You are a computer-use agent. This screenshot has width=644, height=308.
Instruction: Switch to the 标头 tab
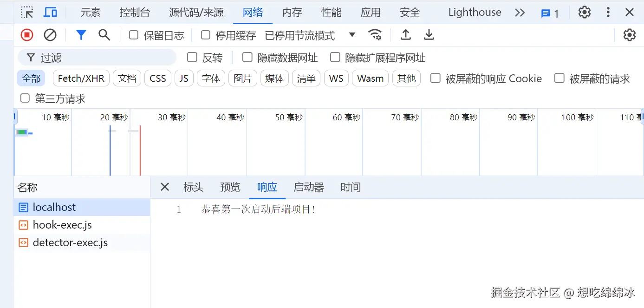pos(193,187)
